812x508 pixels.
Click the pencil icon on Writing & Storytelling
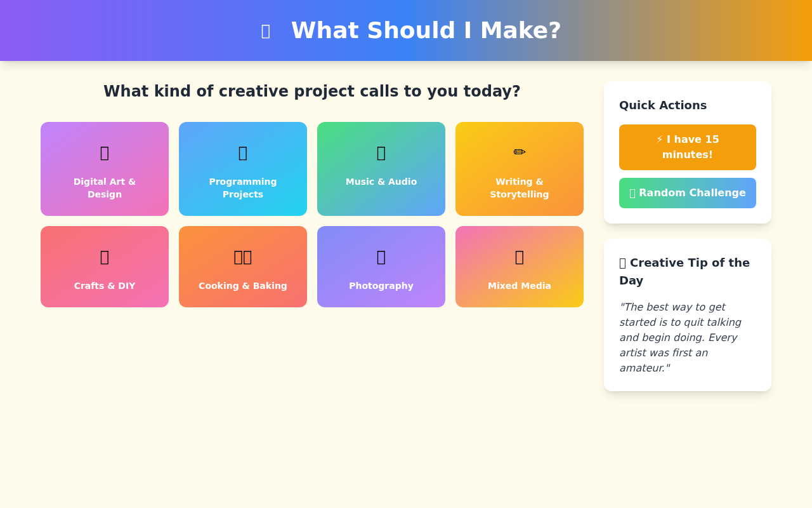click(x=520, y=152)
